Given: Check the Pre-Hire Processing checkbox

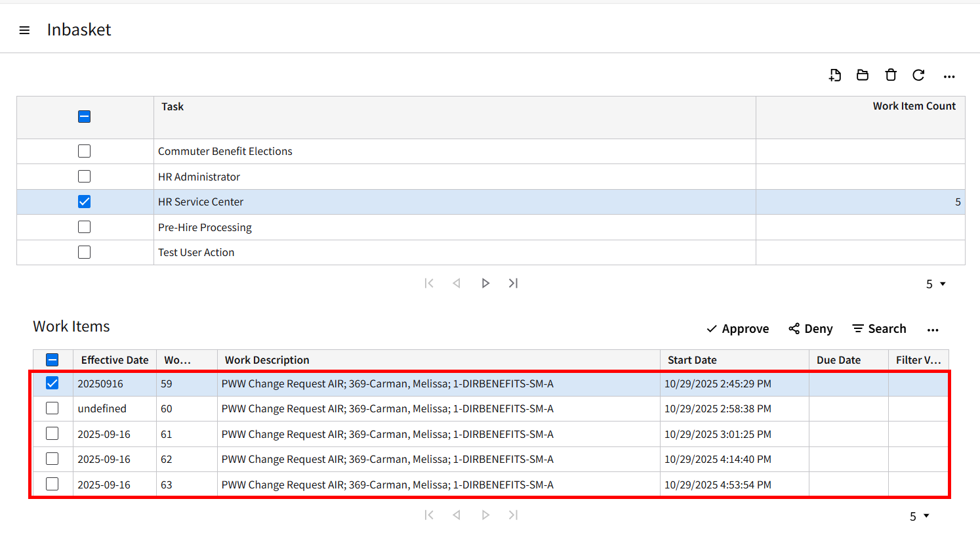Looking at the screenshot, I should point(84,227).
